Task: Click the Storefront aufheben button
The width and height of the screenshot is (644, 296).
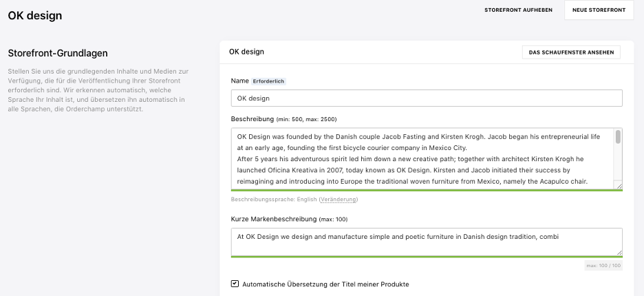Action: pos(518,10)
